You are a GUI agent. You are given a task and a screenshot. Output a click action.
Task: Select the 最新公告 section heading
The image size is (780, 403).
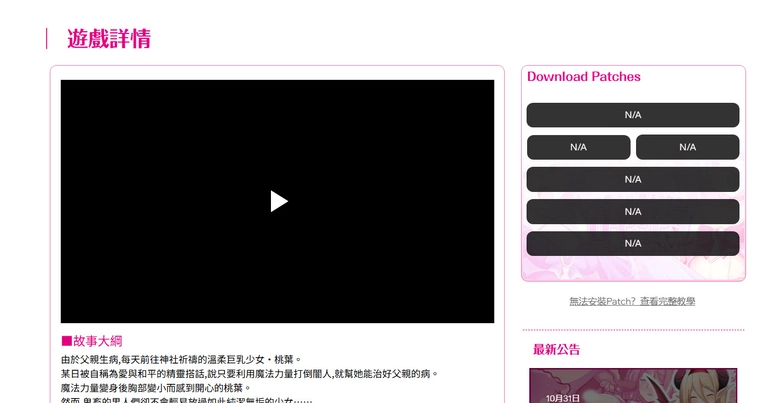click(x=556, y=349)
